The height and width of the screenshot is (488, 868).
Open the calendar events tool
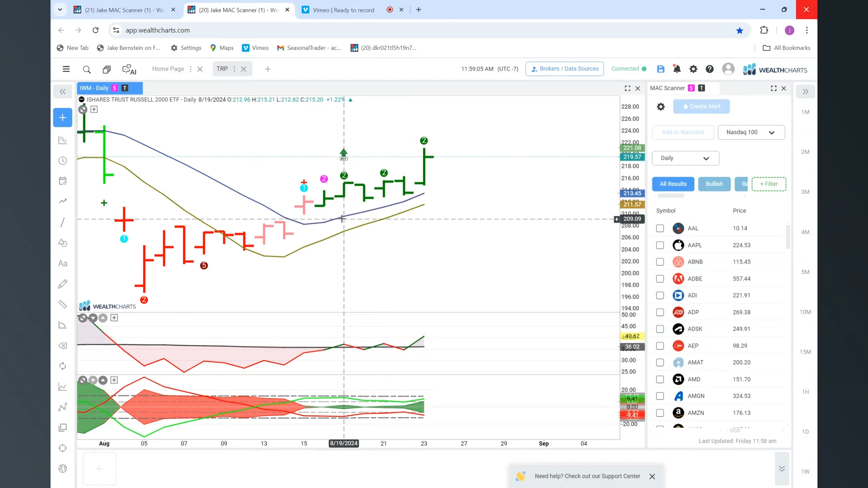[63, 181]
